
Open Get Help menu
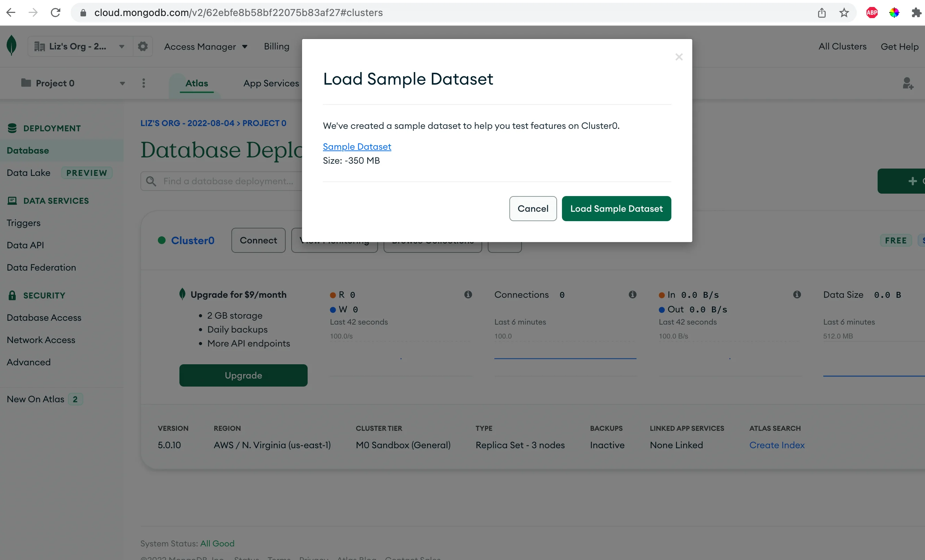900,47
